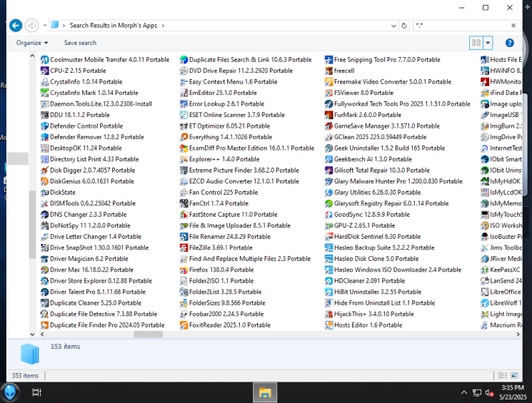Click the KeePassXC file icon
The width and height of the screenshot is (532, 403).
click(x=484, y=270)
